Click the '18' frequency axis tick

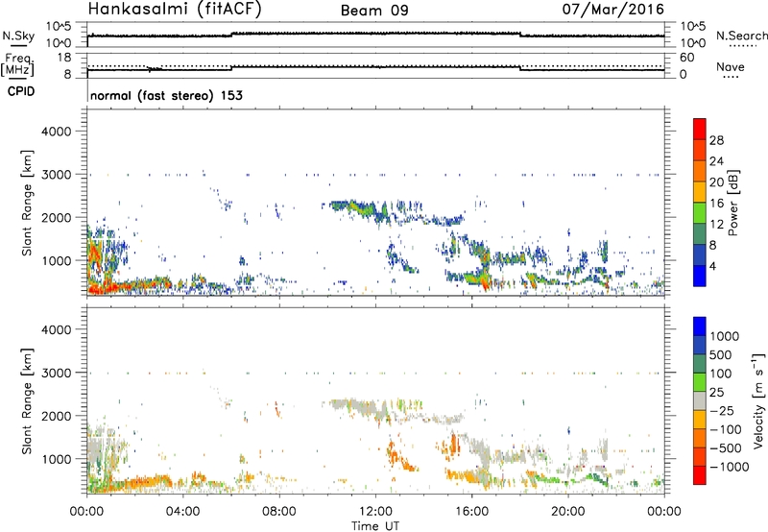[64, 58]
